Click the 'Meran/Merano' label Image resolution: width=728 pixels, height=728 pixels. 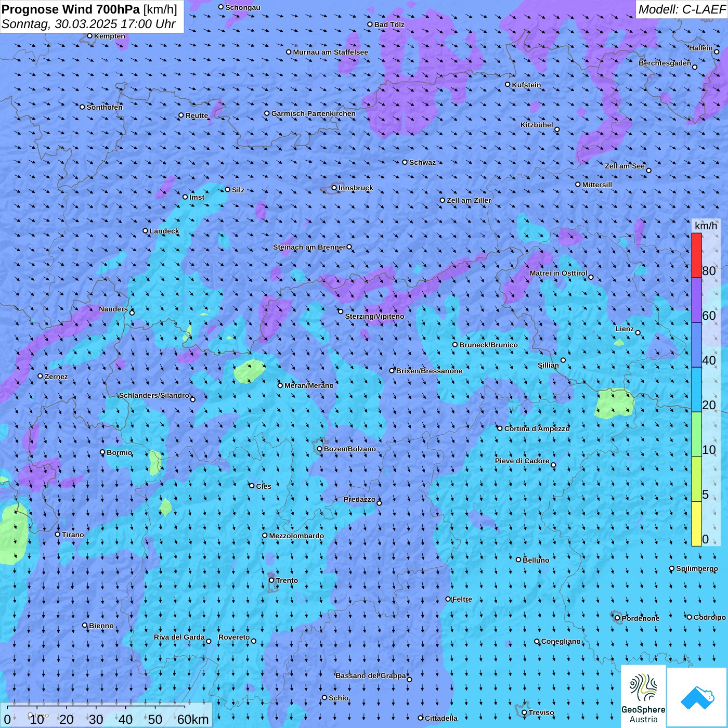coord(309,385)
